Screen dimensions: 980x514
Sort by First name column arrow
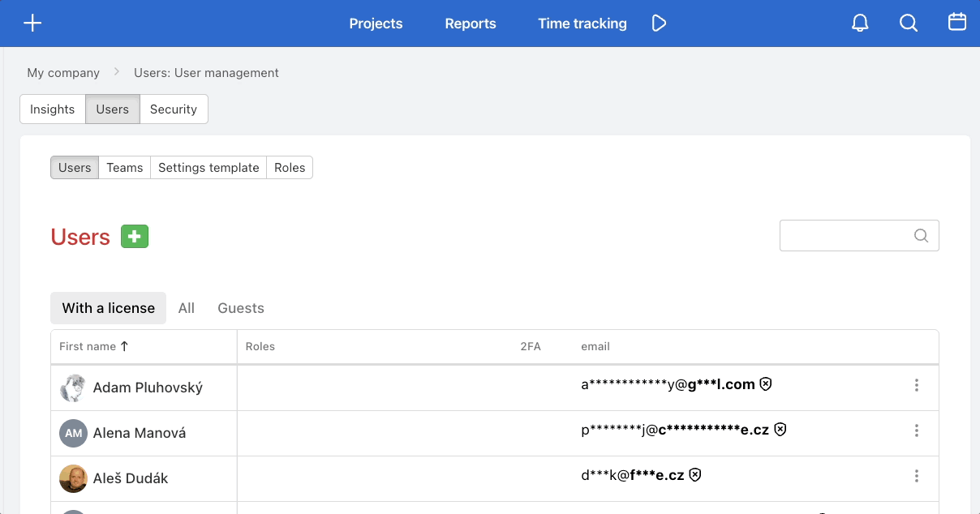click(x=124, y=346)
